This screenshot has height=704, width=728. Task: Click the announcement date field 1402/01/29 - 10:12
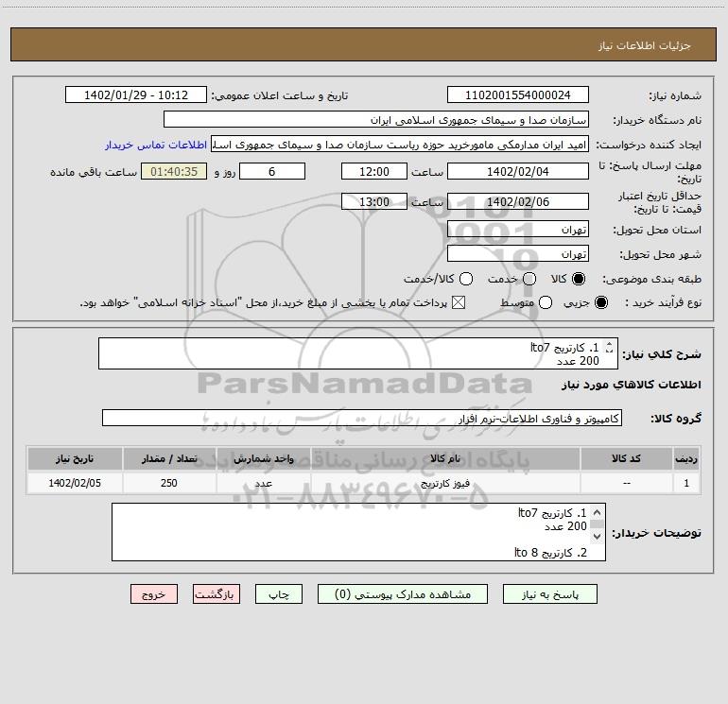coord(136,94)
